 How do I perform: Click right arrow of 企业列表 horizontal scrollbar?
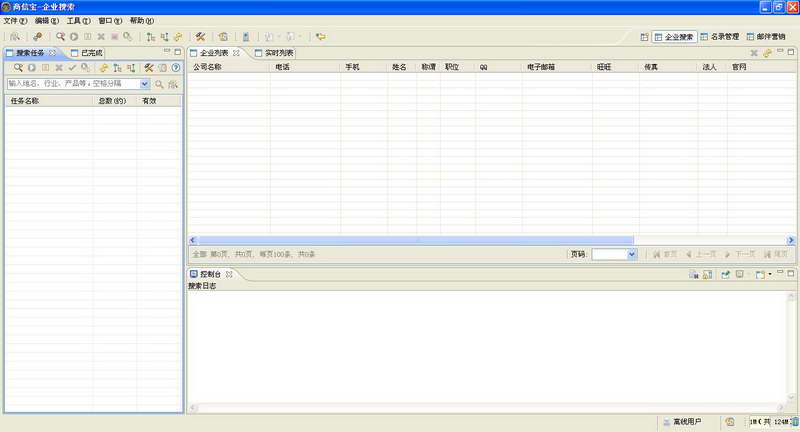point(790,240)
